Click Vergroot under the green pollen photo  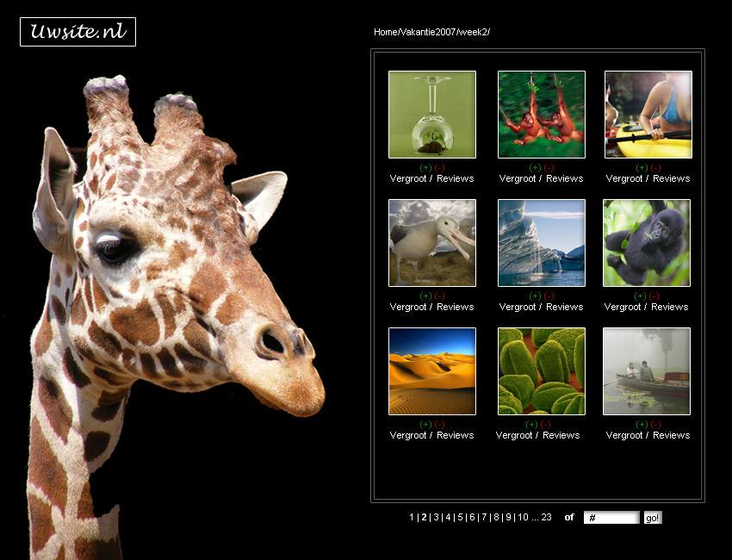coord(514,436)
